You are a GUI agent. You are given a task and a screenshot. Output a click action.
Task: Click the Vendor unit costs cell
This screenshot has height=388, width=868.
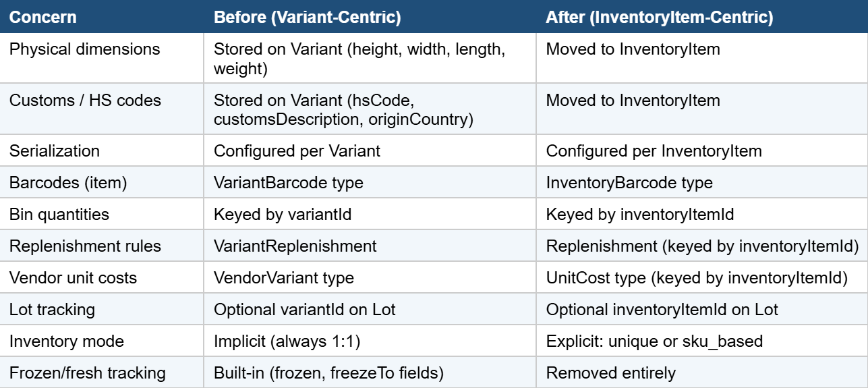102,277
